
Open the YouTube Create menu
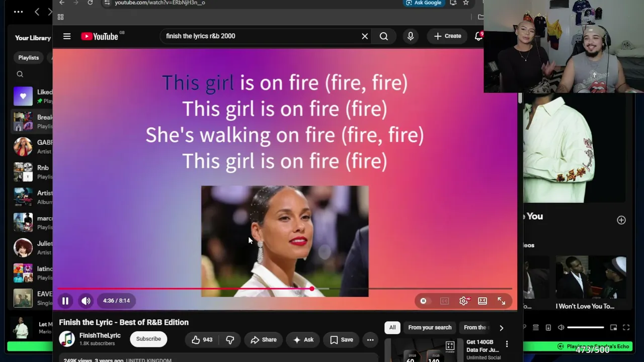[x=447, y=36]
